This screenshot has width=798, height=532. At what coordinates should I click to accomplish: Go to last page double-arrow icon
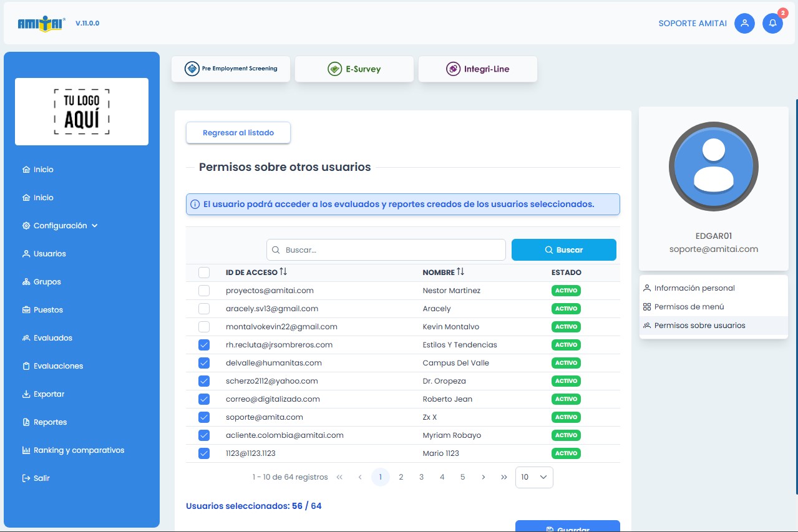[504, 477]
